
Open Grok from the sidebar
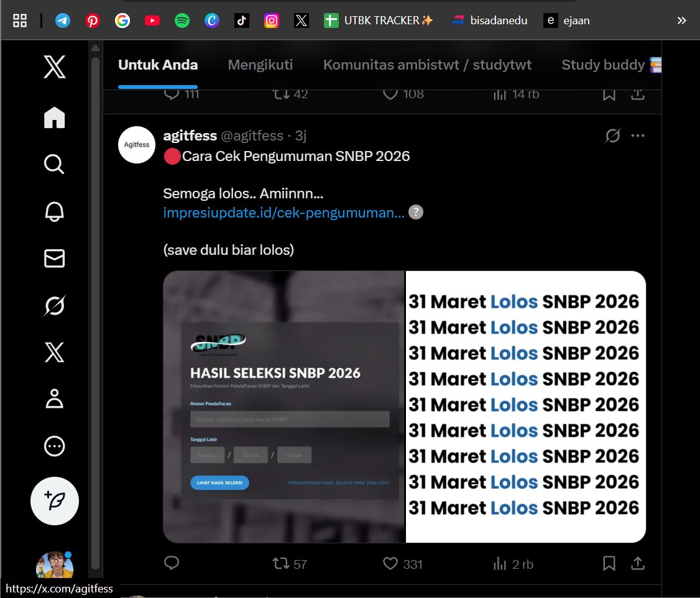pos(54,305)
